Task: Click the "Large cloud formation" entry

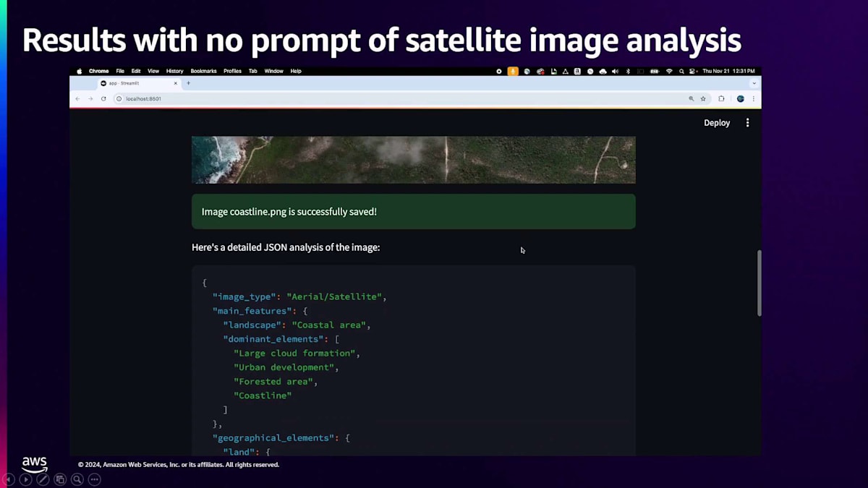Action: (294, 353)
